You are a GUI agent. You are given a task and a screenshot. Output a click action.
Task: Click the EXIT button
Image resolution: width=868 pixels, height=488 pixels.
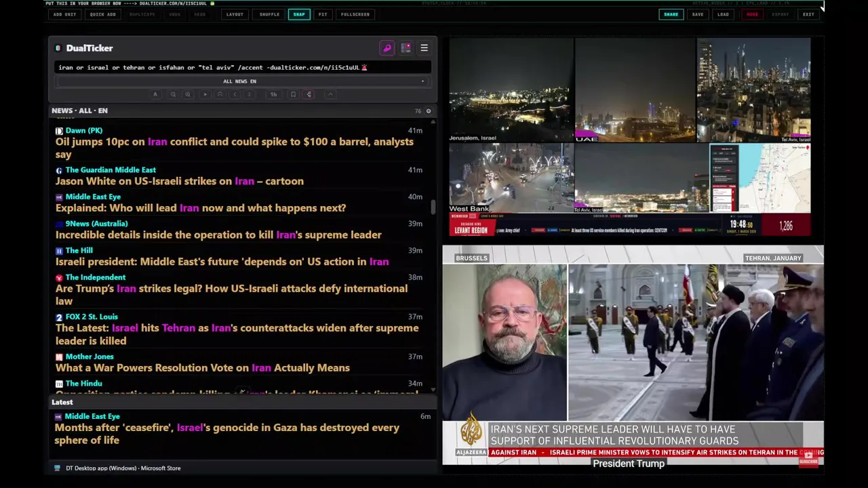pyautogui.click(x=808, y=14)
